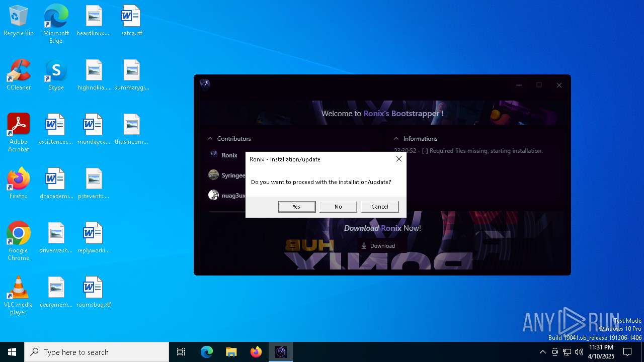
Task: Open Edge from the taskbar
Action: (x=207, y=352)
